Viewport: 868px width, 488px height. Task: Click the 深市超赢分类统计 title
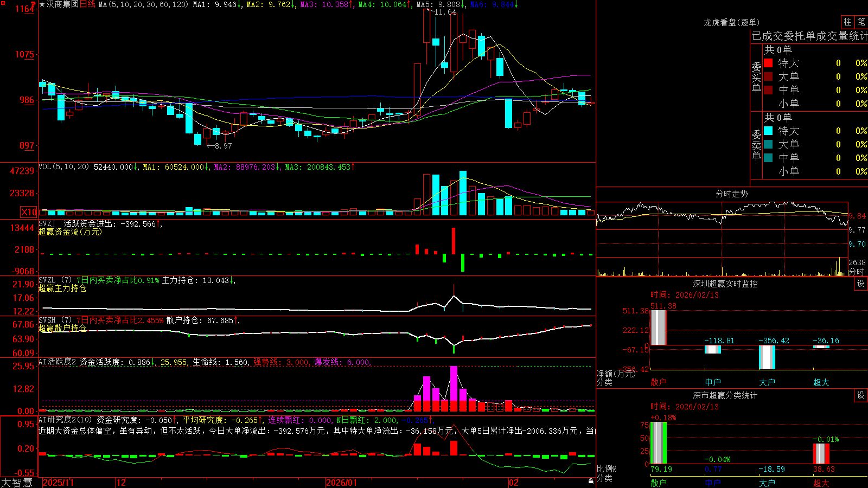click(725, 395)
